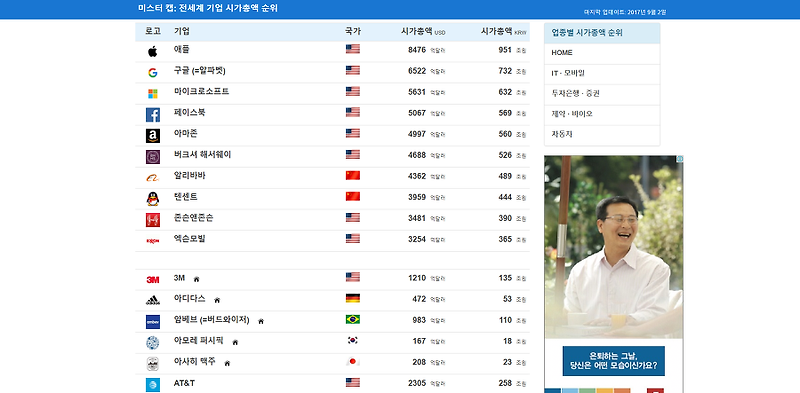Click the Amazon logo icon
The width and height of the screenshot is (800, 393).
(153, 136)
